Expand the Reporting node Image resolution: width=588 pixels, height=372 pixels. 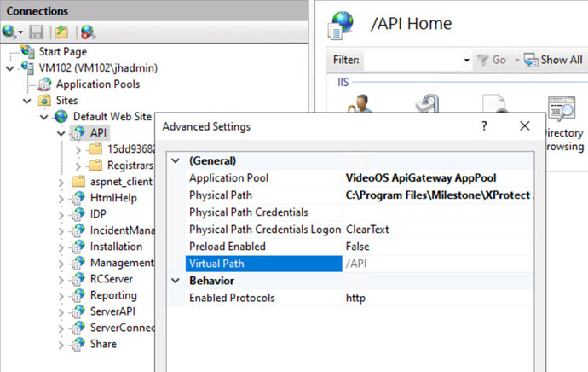(x=61, y=296)
